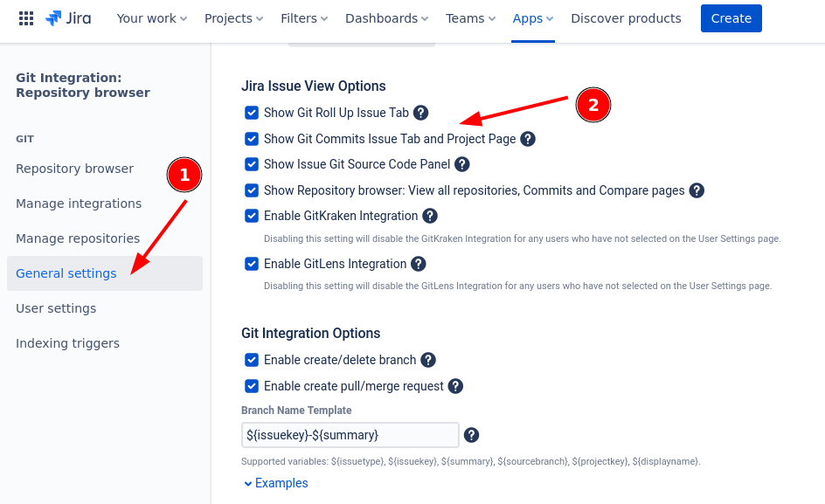Open Discover products link
Image resolution: width=825 pixels, height=504 pixels.
(x=626, y=18)
